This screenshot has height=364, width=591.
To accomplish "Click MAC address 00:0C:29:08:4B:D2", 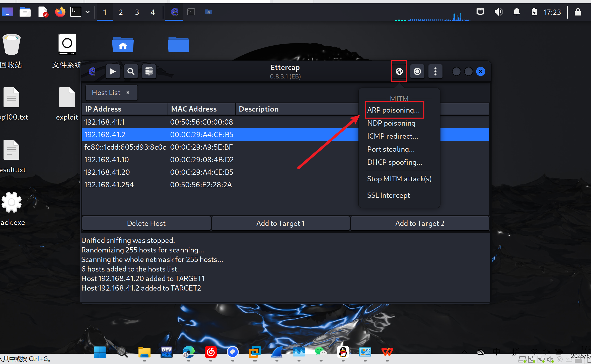I will point(202,160).
